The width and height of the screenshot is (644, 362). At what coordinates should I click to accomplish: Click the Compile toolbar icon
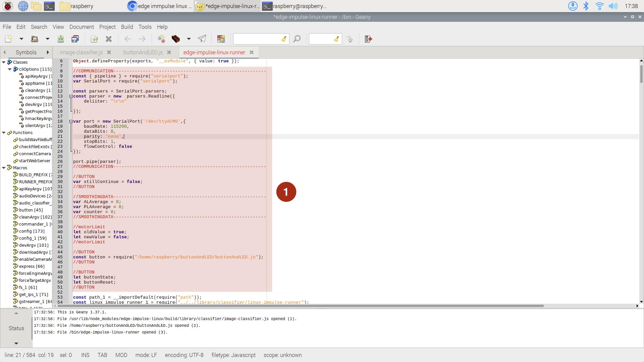[161, 39]
